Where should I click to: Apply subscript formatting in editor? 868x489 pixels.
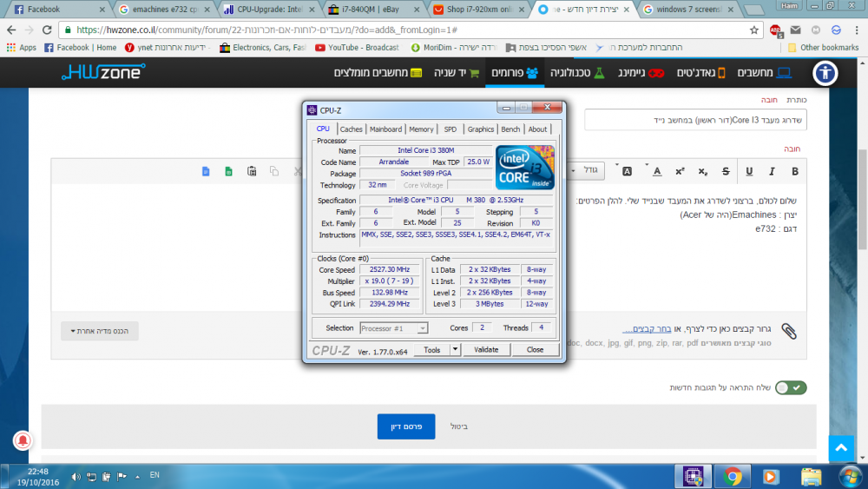point(702,172)
